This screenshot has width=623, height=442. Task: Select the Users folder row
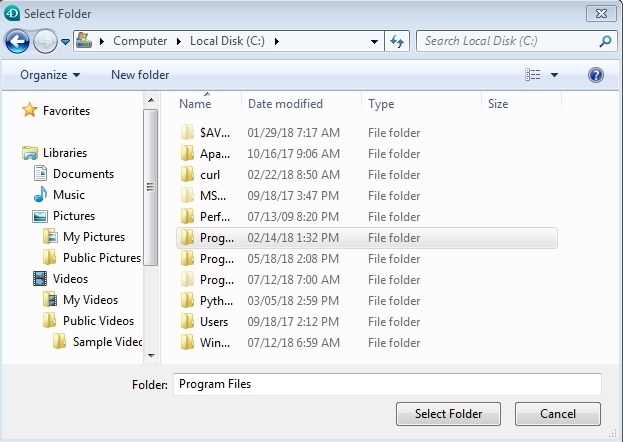pyautogui.click(x=214, y=322)
